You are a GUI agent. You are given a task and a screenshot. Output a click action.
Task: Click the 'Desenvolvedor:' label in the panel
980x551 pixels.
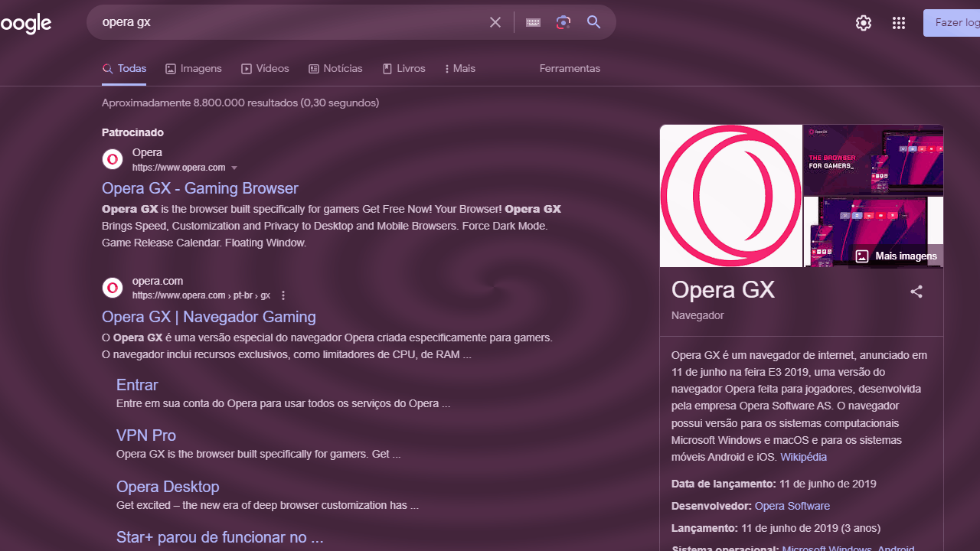click(711, 506)
